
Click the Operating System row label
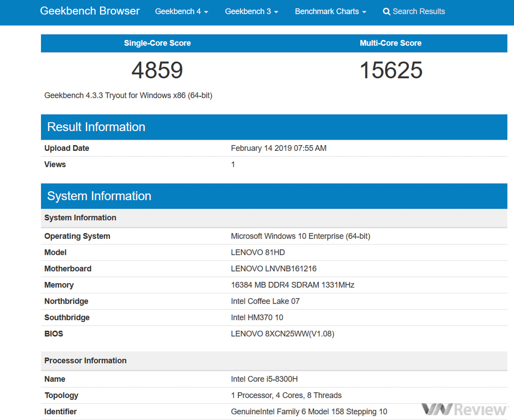(77, 236)
